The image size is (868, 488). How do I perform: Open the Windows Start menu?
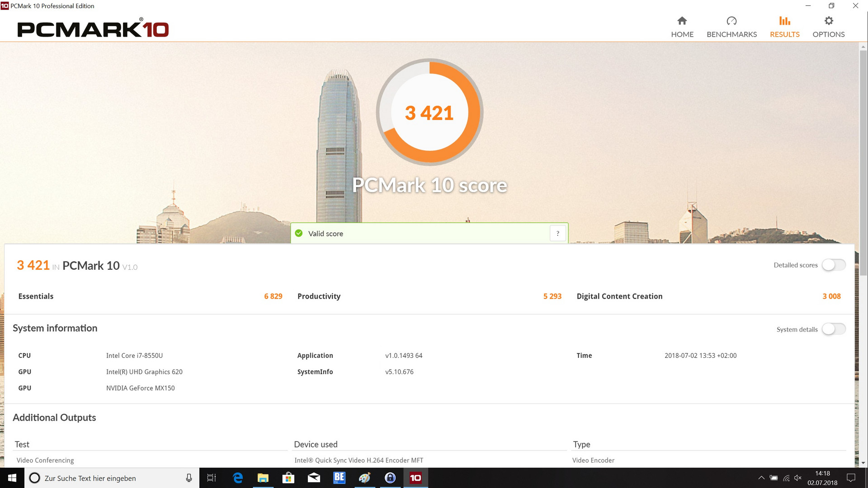(x=12, y=478)
